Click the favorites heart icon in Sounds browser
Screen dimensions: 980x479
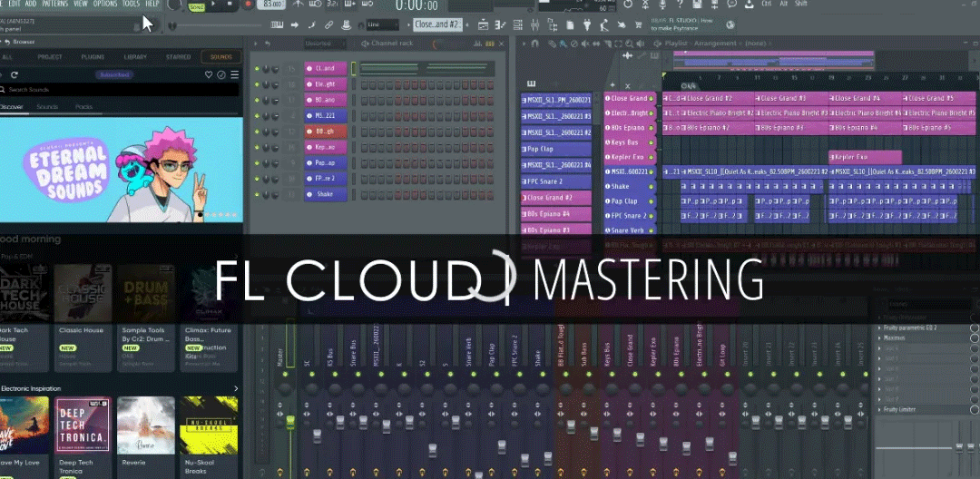[x=209, y=74]
